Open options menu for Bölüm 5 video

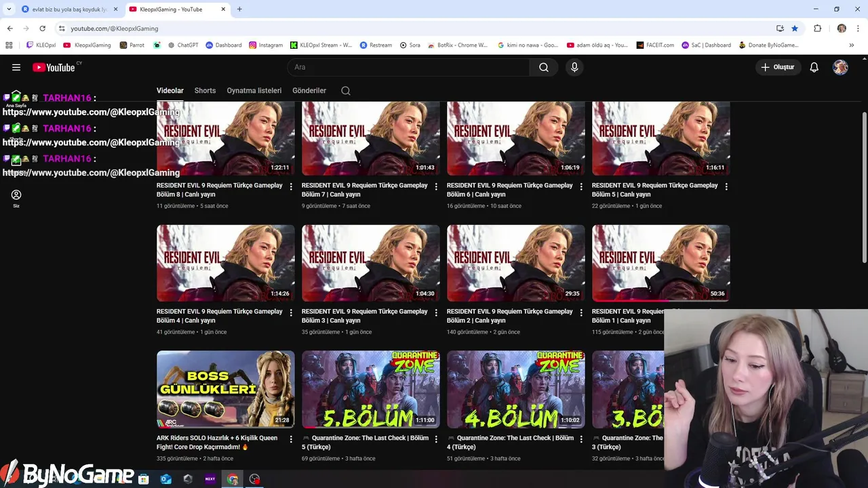point(726,186)
